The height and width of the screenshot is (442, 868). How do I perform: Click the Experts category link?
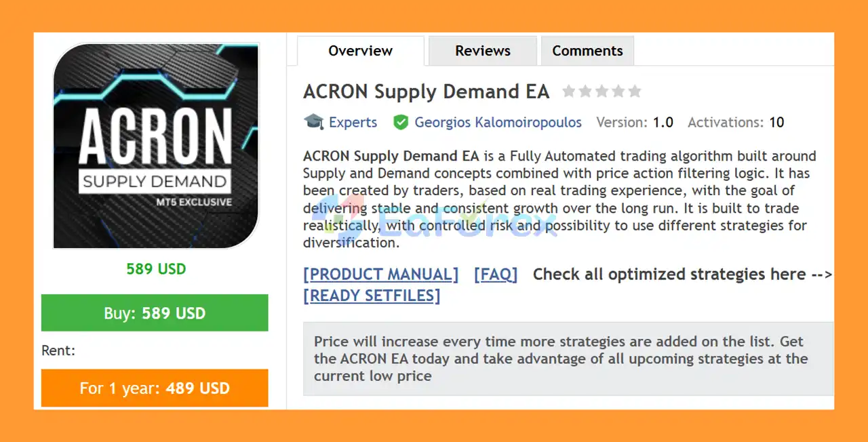353,122
